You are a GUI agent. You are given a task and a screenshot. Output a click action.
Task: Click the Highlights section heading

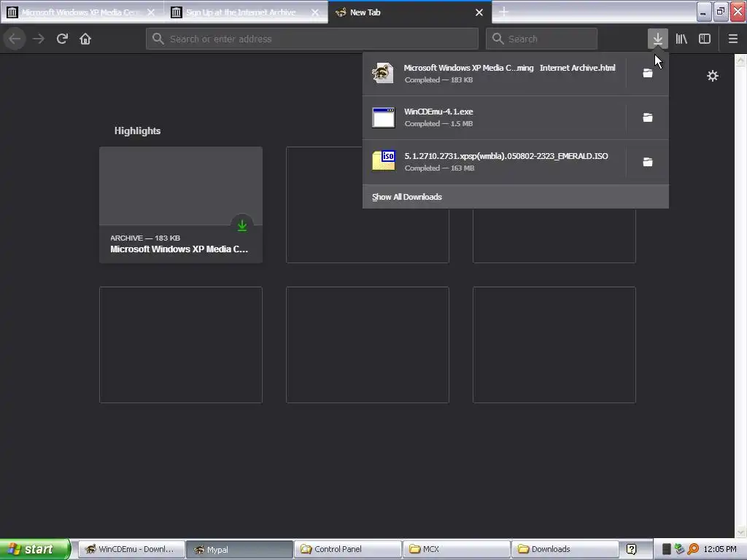137,131
